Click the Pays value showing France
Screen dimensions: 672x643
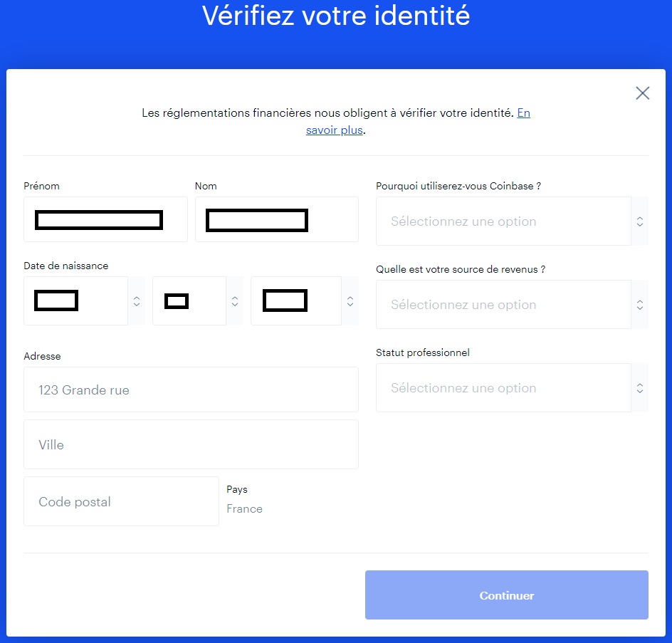pos(244,508)
